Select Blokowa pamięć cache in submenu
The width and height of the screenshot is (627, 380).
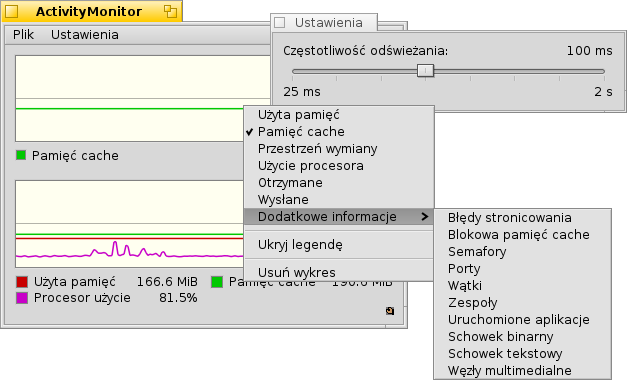pyautogui.click(x=523, y=235)
